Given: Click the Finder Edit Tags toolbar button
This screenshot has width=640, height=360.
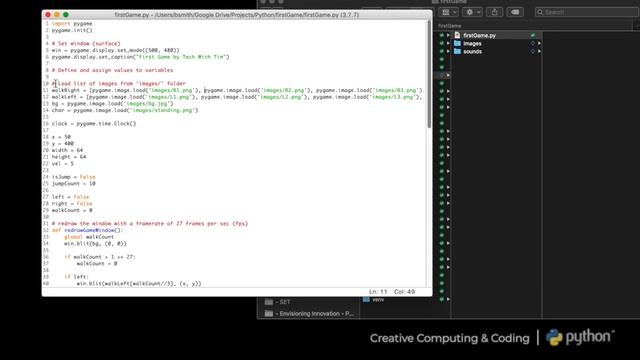Looking at the screenshot, I should [515, 12].
